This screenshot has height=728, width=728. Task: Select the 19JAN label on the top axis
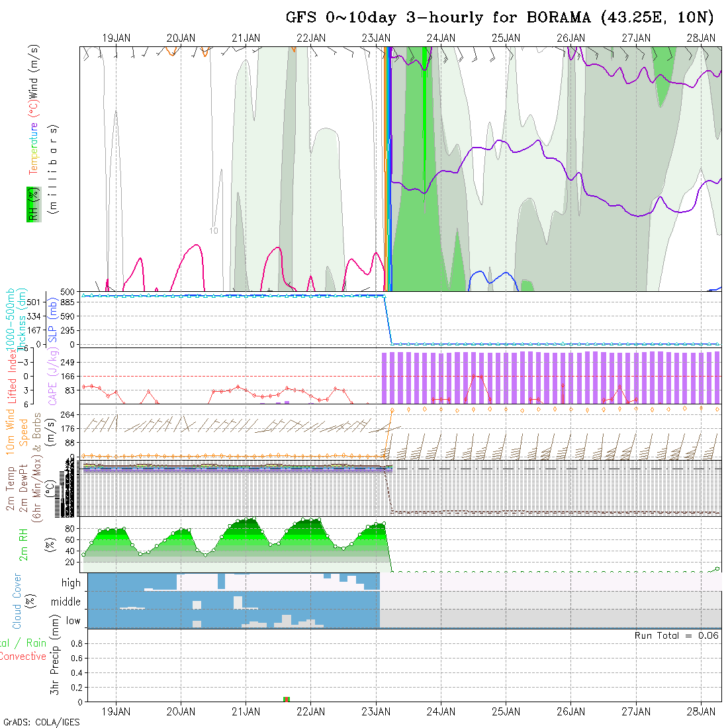tap(116, 38)
